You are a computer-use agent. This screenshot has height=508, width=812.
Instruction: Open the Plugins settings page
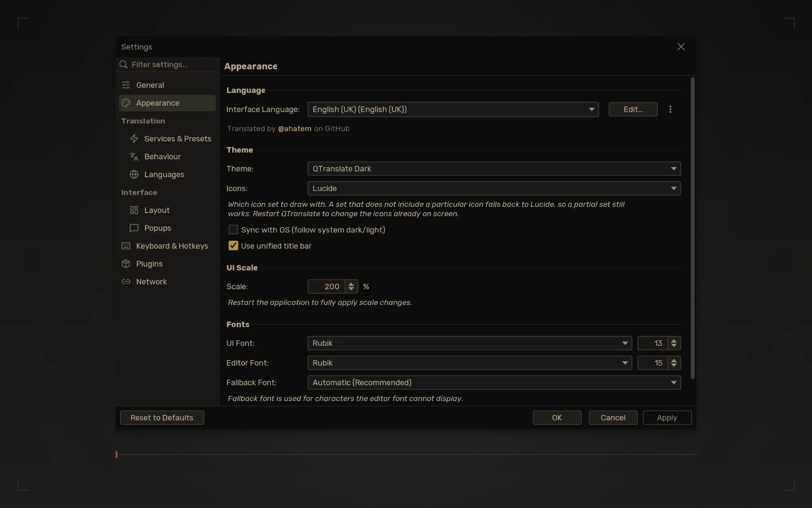(x=167, y=264)
